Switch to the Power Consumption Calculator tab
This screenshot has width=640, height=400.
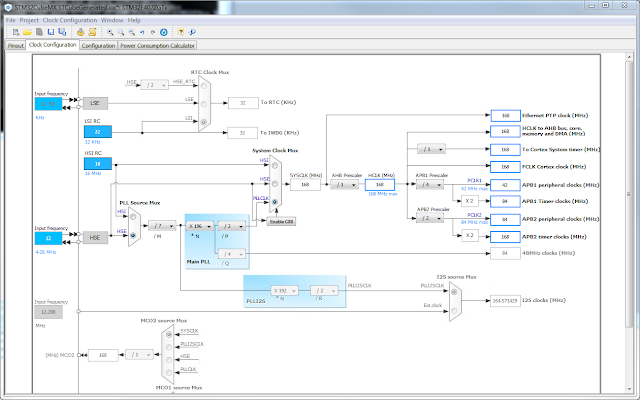click(157, 45)
